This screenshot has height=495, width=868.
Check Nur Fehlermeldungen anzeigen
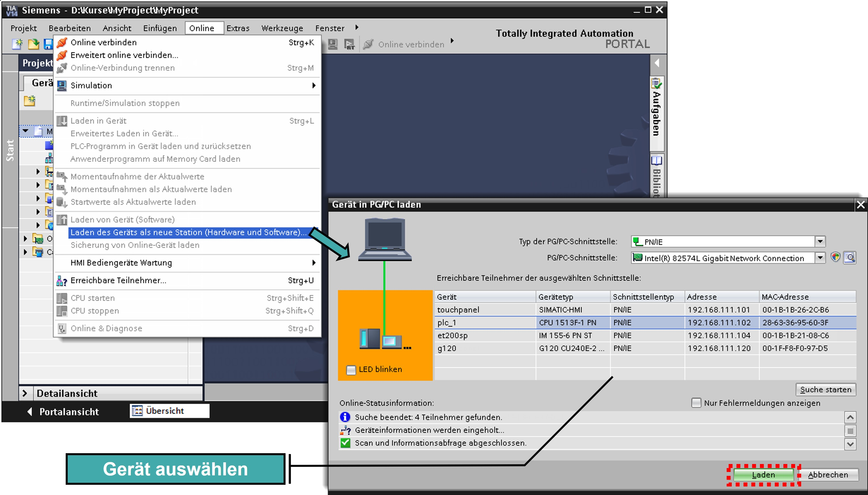pos(696,403)
